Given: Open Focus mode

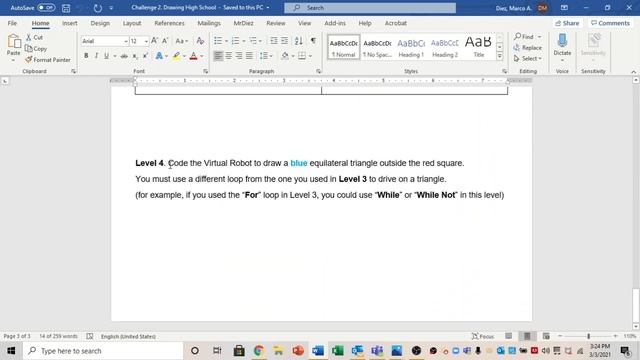Looking at the screenshot, I should [483, 336].
